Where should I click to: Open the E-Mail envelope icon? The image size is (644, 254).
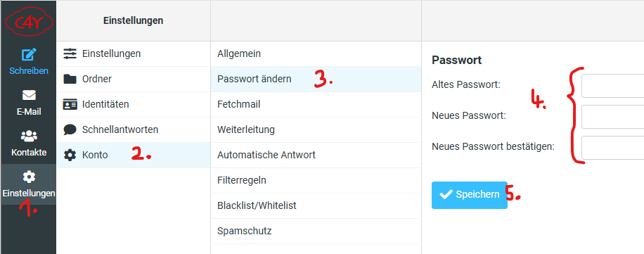[29, 96]
